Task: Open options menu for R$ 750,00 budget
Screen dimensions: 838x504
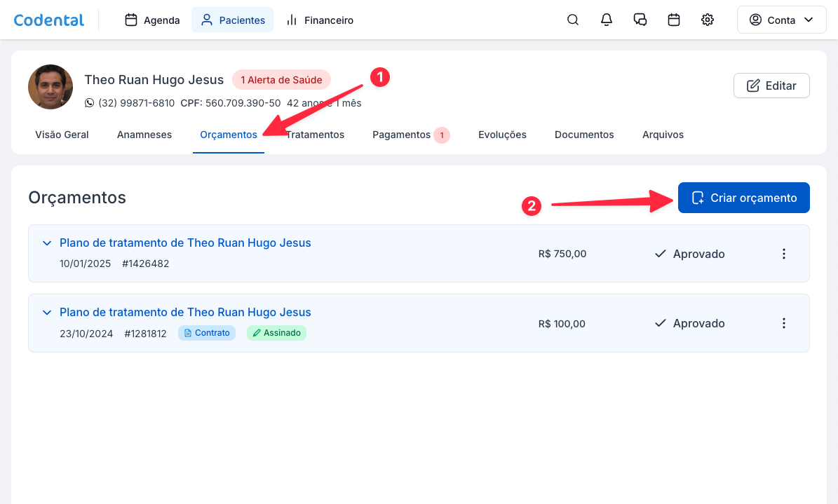Action: pos(784,254)
